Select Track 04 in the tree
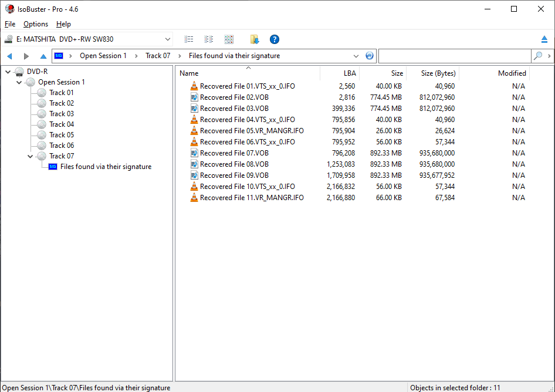555x392 pixels. coord(62,124)
